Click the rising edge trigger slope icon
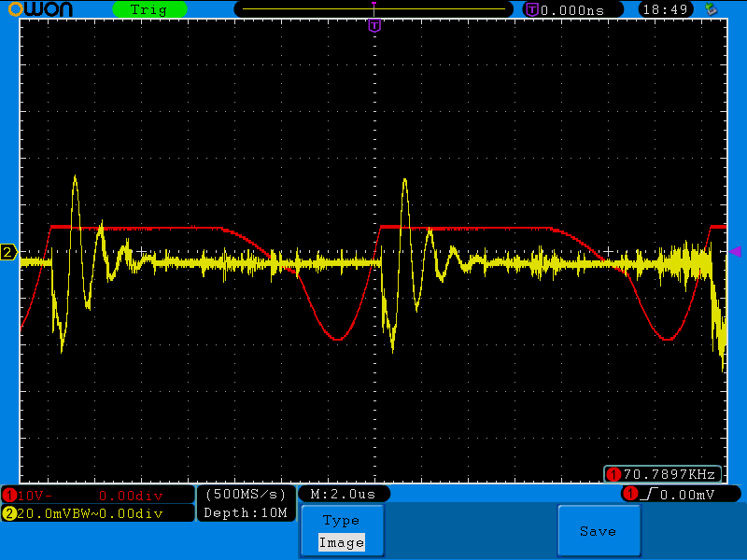 (649, 495)
